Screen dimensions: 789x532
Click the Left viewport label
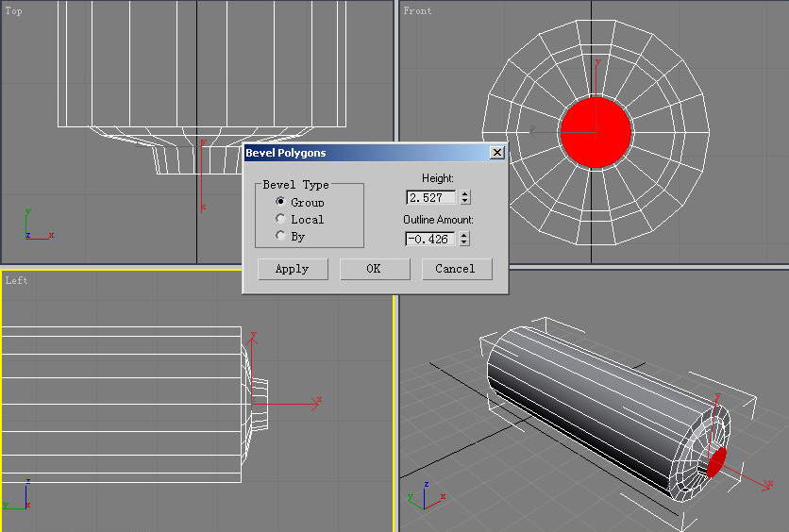pyautogui.click(x=16, y=280)
